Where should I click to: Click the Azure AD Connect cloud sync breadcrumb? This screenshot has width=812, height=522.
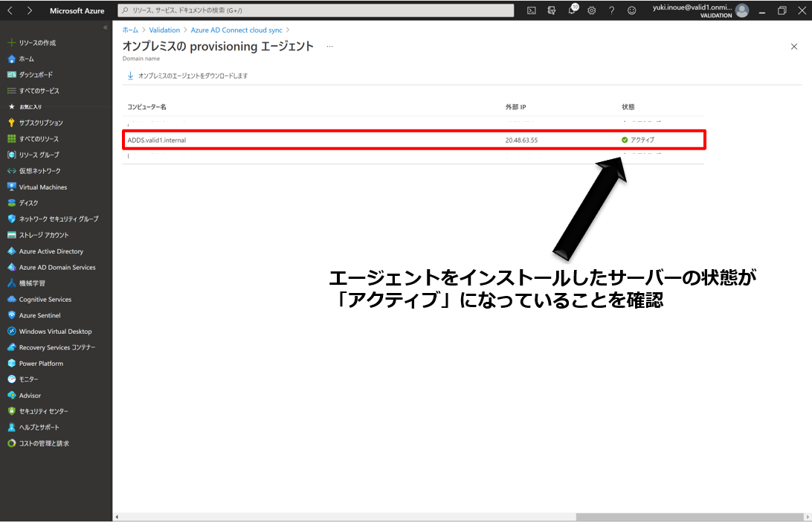click(x=236, y=30)
